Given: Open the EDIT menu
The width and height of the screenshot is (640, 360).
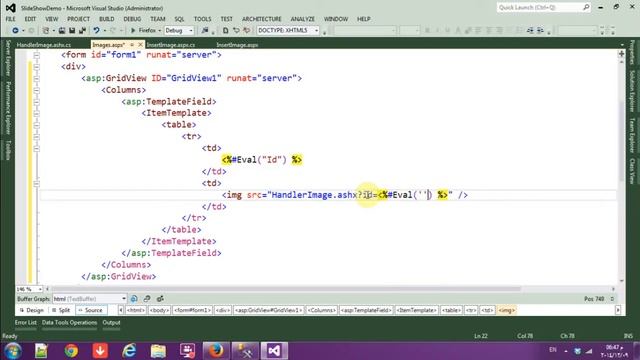Looking at the screenshot, I should coord(30,19).
